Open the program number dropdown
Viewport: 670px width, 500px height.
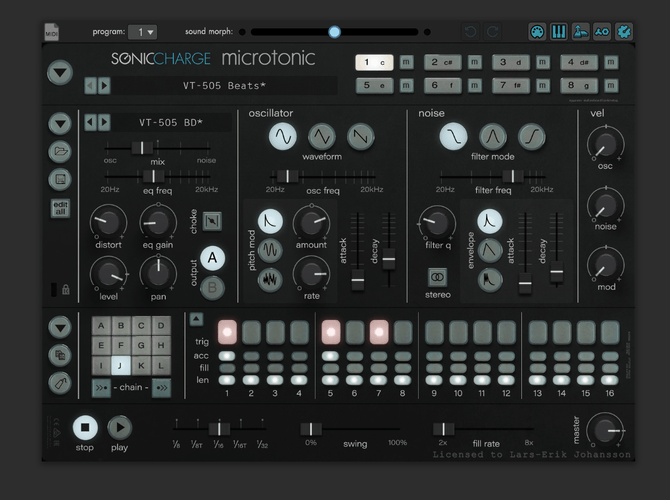[143, 32]
